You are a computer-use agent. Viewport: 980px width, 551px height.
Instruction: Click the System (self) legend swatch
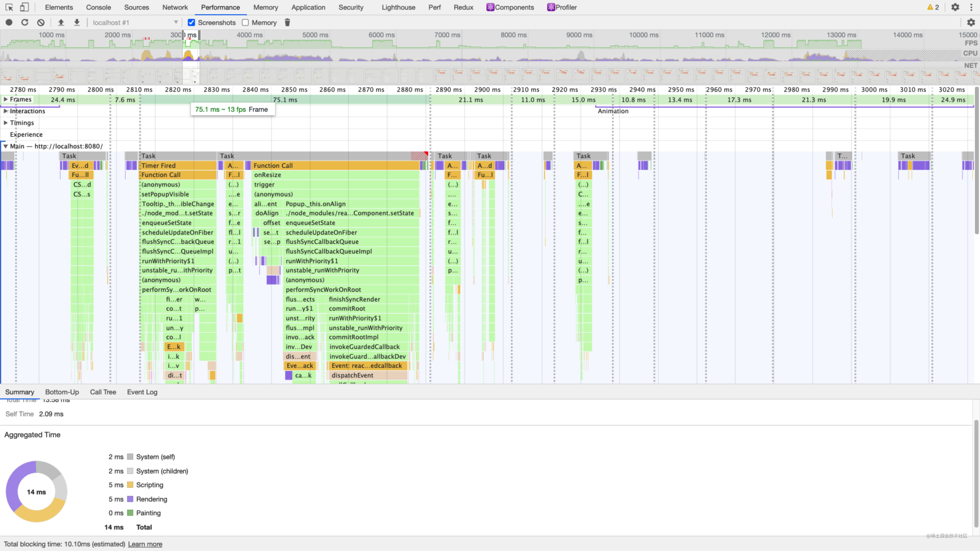pyautogui.click(x=130, y=457)
